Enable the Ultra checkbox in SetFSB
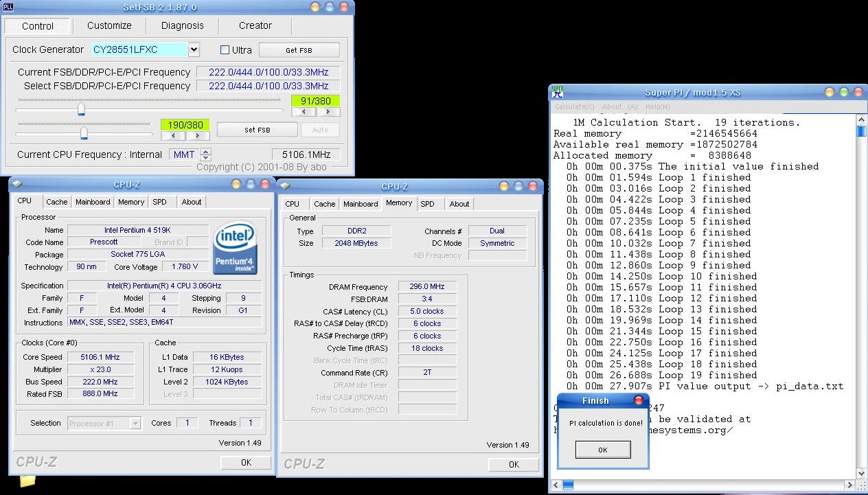Image resolution: width=868 pixels, height=495 pixels. [x=225, y=50]
